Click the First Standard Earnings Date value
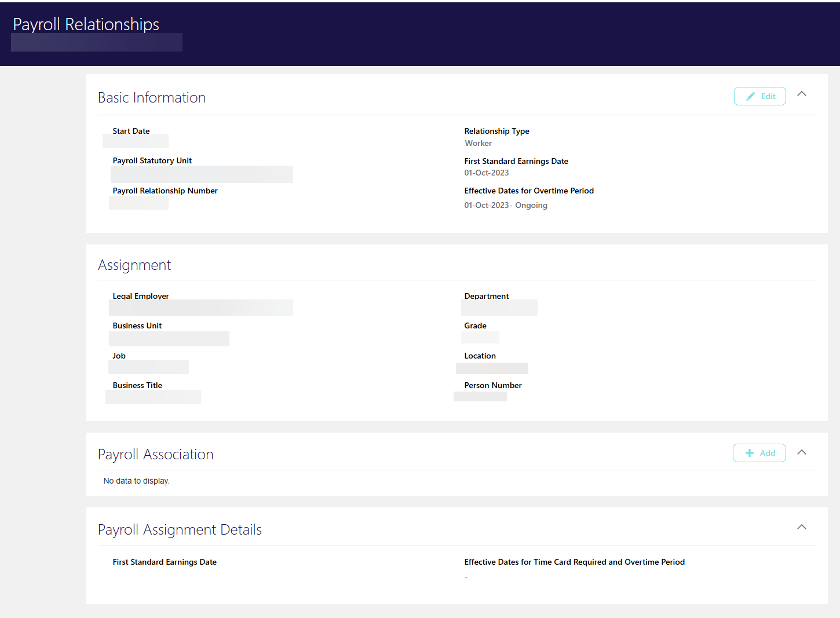Screen dimensions: 840x618 point(487,173)
